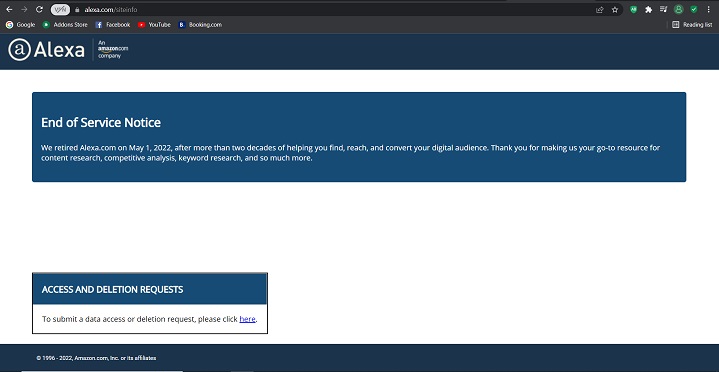Open the Google bookmark
The height and width of the screenshot is (372, 719).
click(20, 25)
